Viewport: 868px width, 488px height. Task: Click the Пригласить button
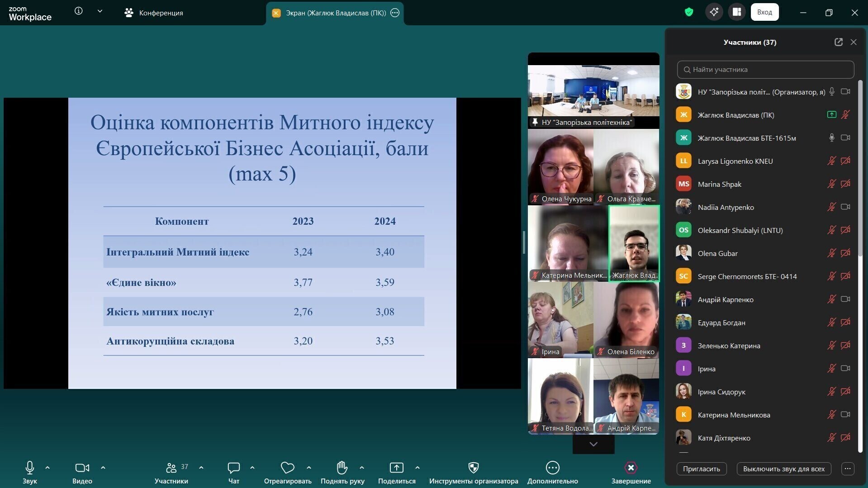coord(702,469)
